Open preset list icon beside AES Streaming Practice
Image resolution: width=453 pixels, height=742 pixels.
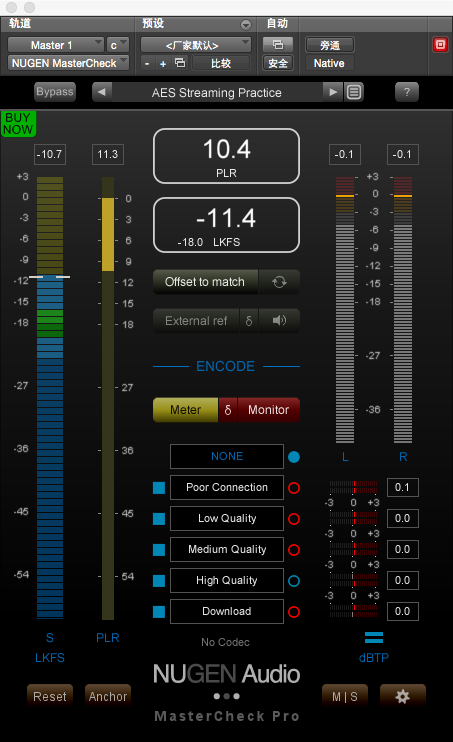click(354, 92)
